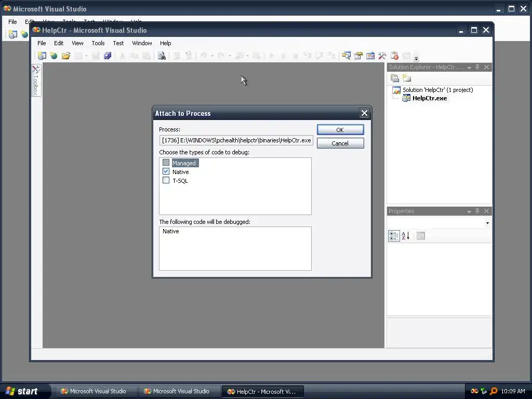
Task: Click New Project icon in background Visual Studio window
Action: 13,34
